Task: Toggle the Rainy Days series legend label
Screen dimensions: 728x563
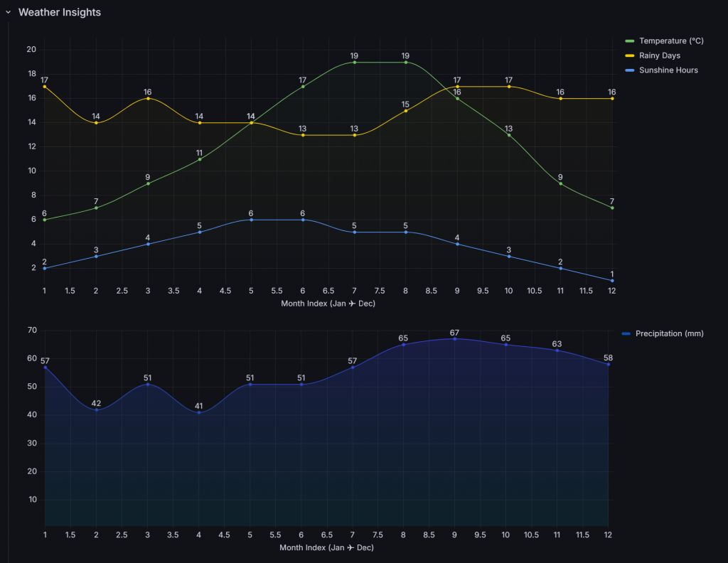Action: click(659, 55)
